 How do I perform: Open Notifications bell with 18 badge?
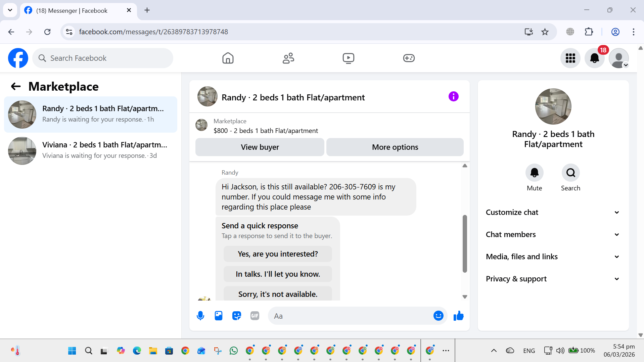595,58
